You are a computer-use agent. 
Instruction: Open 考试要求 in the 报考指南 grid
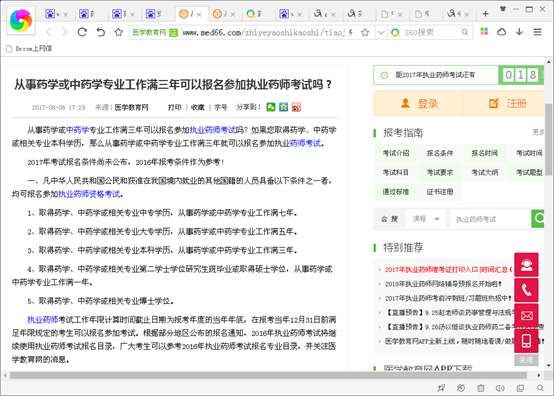440,172
